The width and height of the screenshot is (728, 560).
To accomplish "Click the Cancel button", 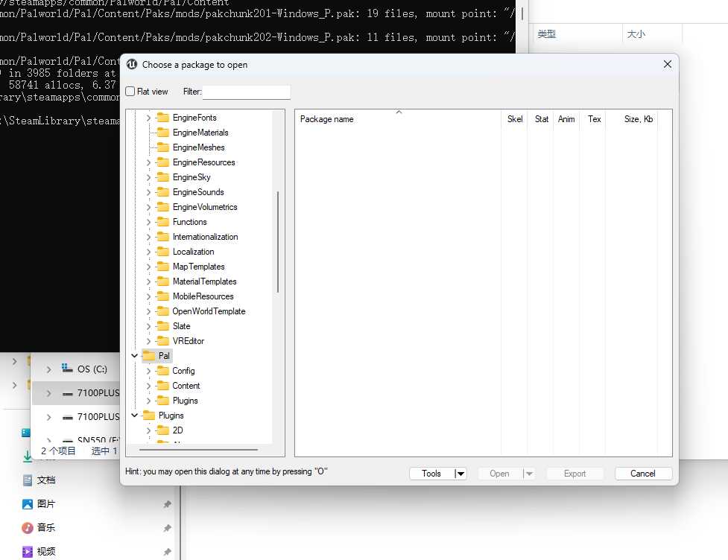I will [643, 474].
